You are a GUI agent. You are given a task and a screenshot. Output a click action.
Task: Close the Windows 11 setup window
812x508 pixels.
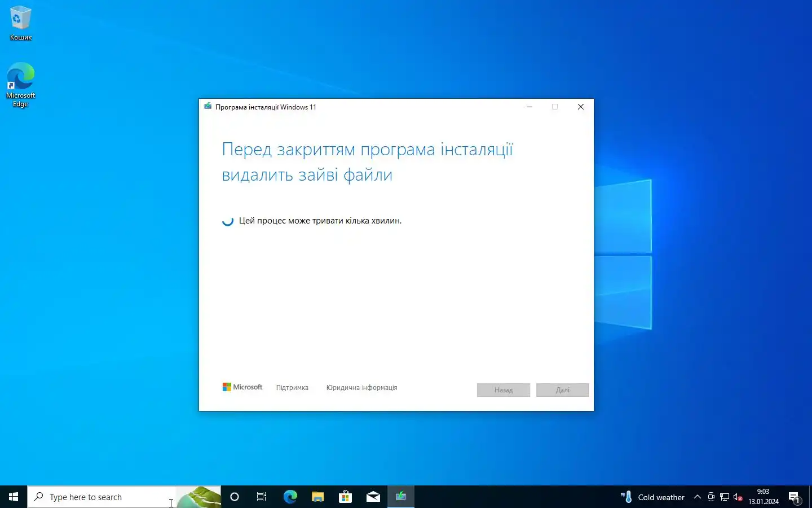(581, 107)
